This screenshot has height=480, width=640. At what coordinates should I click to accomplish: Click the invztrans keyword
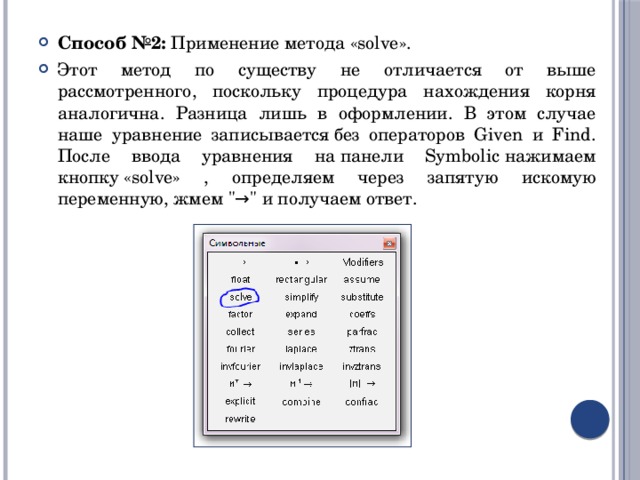tap(362, 367)
